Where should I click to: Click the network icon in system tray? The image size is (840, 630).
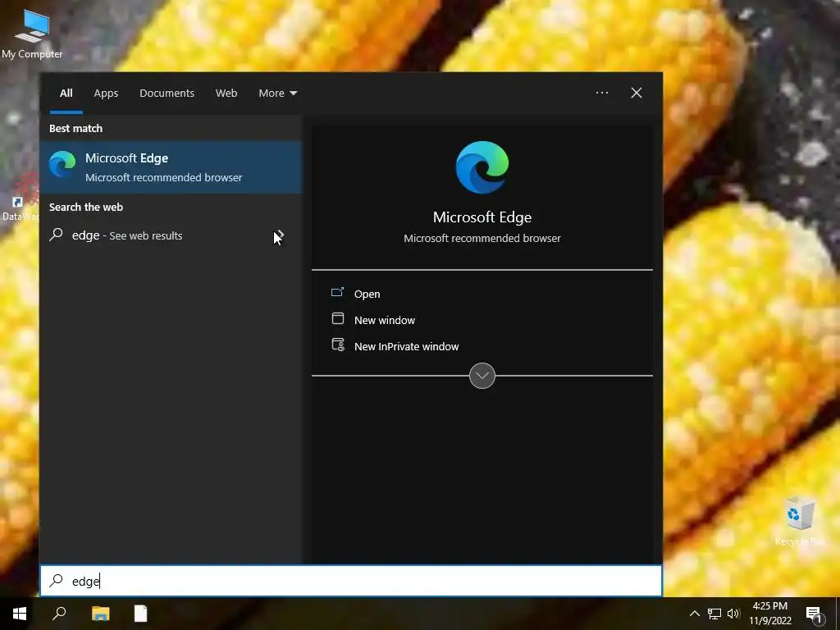click(x=714, y=614)
